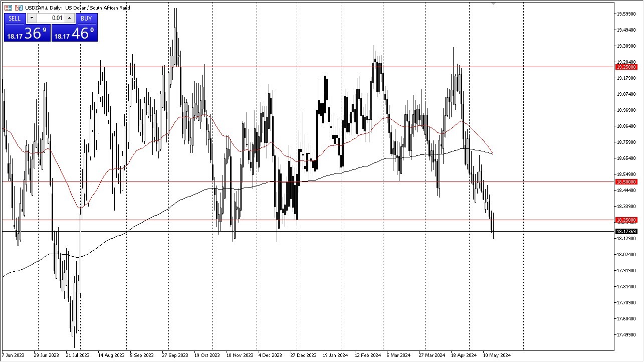Viewport: 644px width, 362px height.
Task: Click the 5 Sep 2023 date label
Action: [x=141, y=355]
